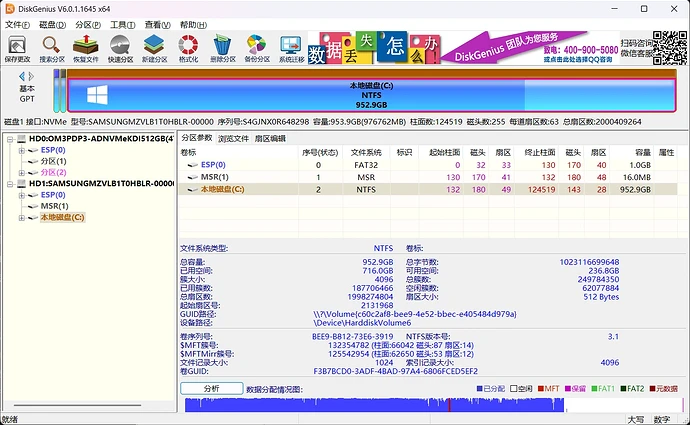
Task: Switch to the 扇区编辑 tab
Action: pos(270,138)
